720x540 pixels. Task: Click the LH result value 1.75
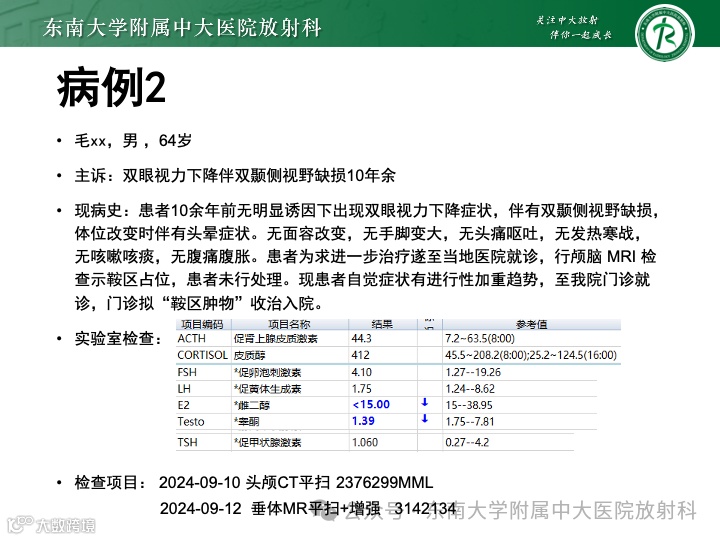[x=362, y=389]
